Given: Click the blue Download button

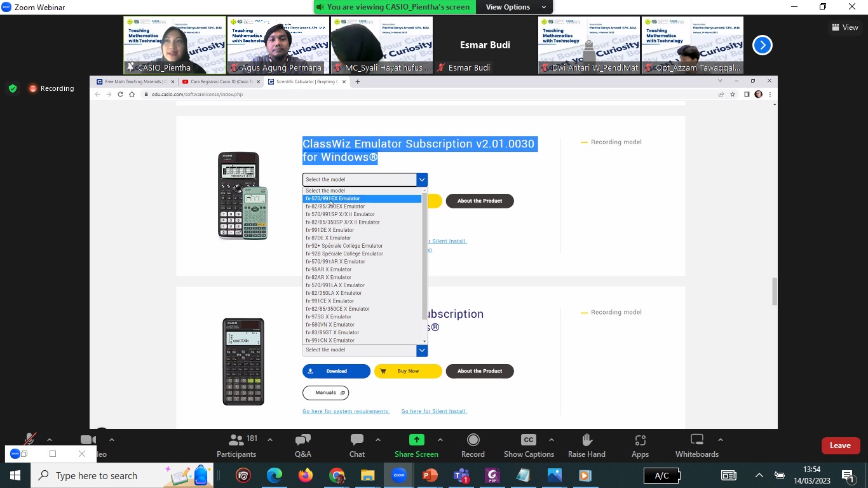Looking at the screenshot, I should click(x=336, y=371).
